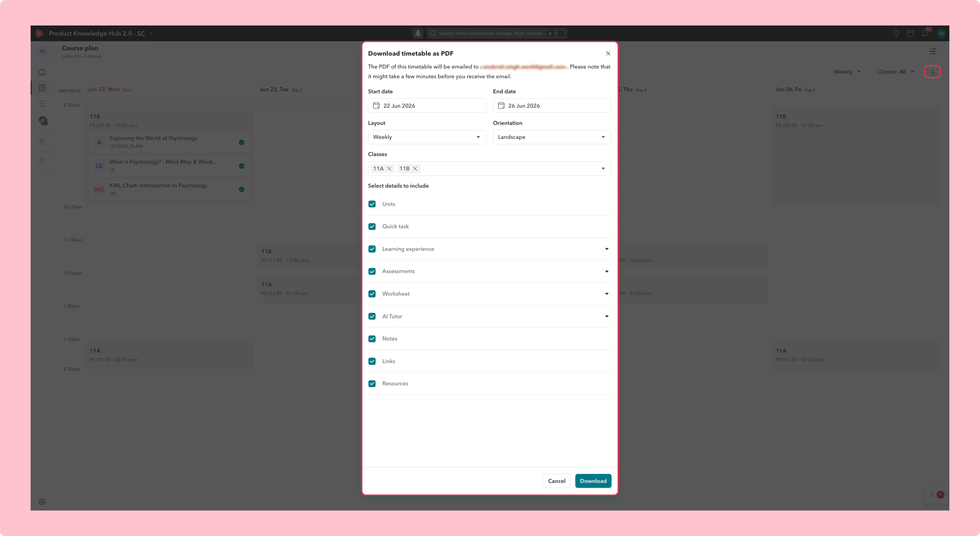Viewport: 980px width, 536px height.
Task: Uncheck the Units checkbox
Action: 372,204
